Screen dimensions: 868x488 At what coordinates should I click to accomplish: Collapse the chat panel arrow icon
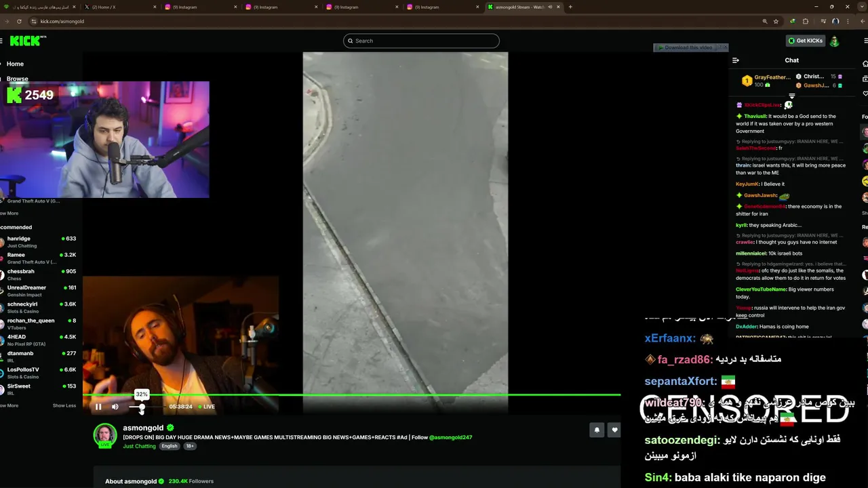(735, 60)
